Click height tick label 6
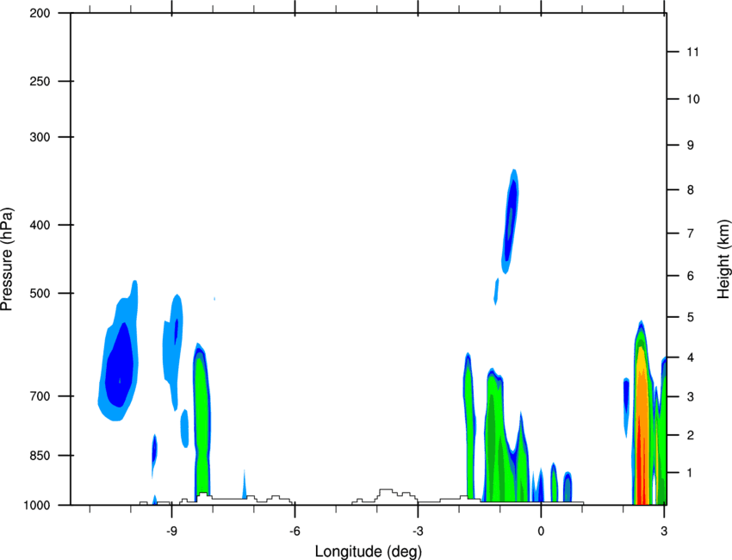 pyautogui.click(x=691, y=276)
